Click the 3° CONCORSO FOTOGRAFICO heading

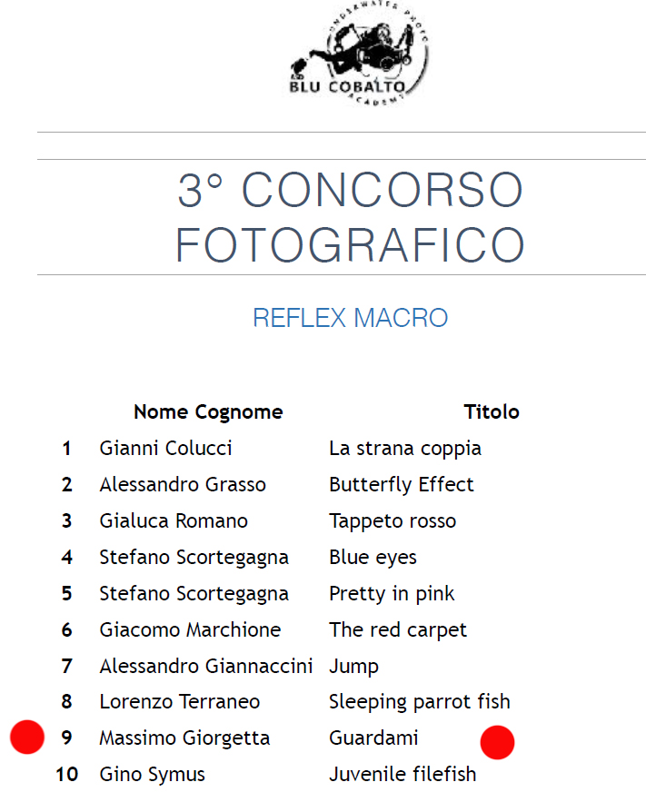(350, 217)
